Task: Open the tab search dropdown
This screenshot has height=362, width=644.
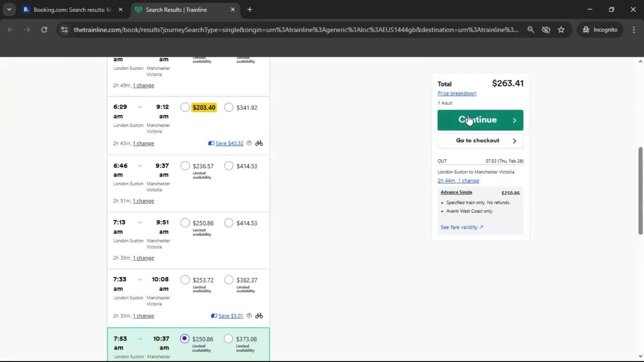Action: coord(9,9)
